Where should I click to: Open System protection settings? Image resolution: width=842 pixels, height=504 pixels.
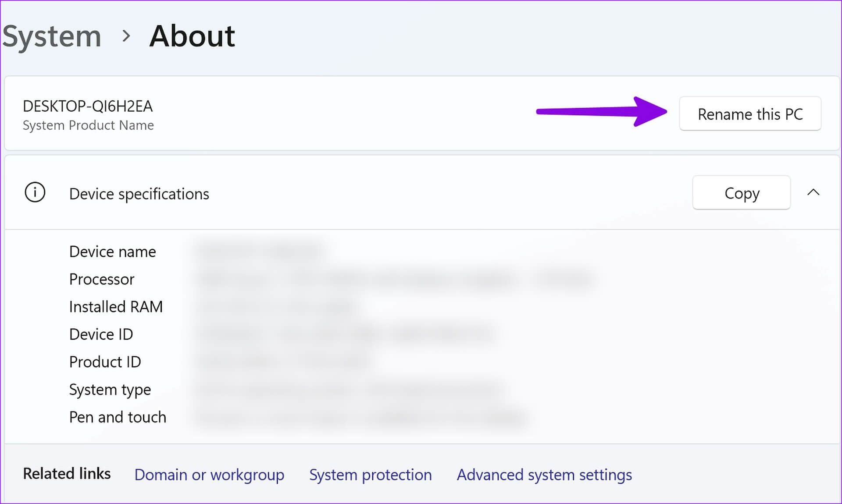click(370, 474)
